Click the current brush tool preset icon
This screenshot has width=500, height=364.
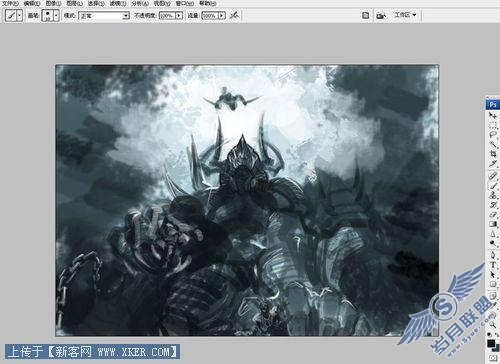click(11, 15)
